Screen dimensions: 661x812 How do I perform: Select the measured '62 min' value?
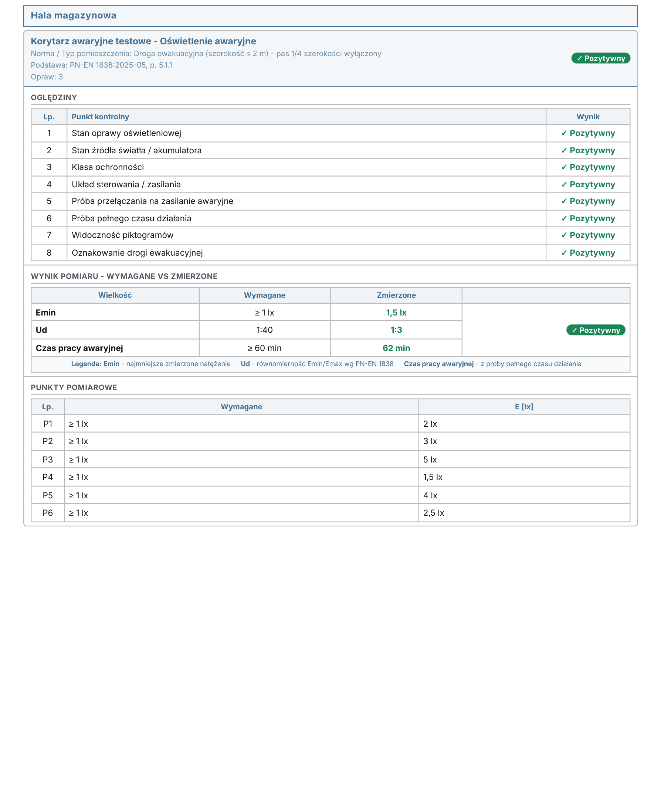pyautogui.click(x=396, y=348)
